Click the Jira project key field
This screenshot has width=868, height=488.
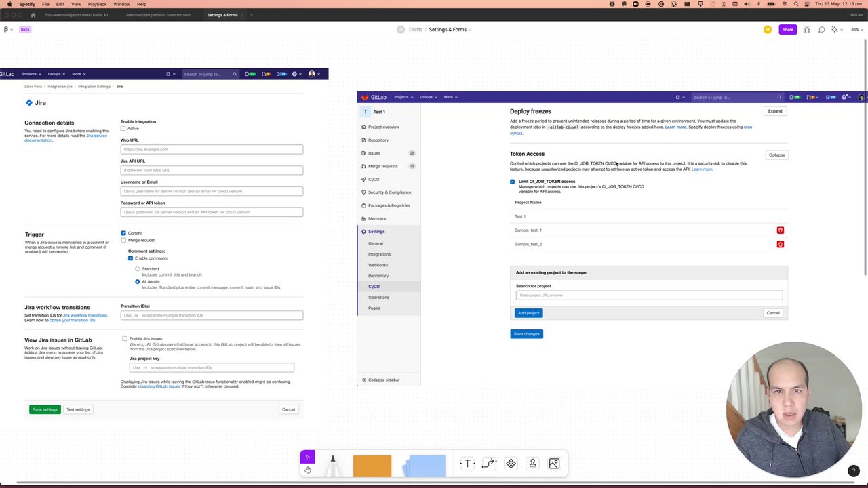click(212, 367)
